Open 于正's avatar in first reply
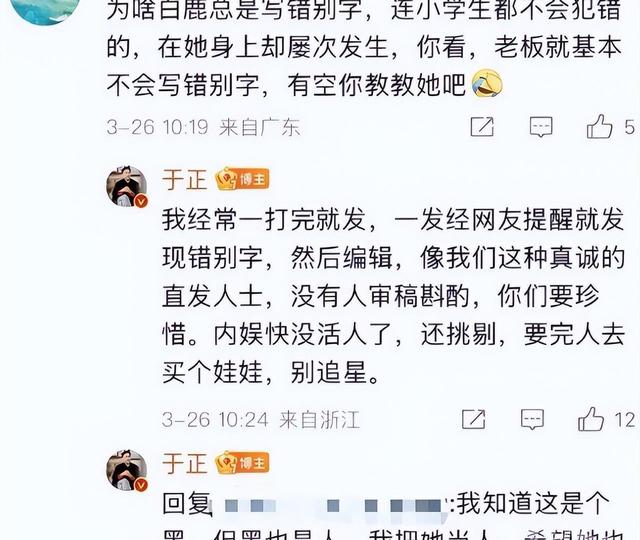This screenshot has width=640, height=540. [127, 186]
